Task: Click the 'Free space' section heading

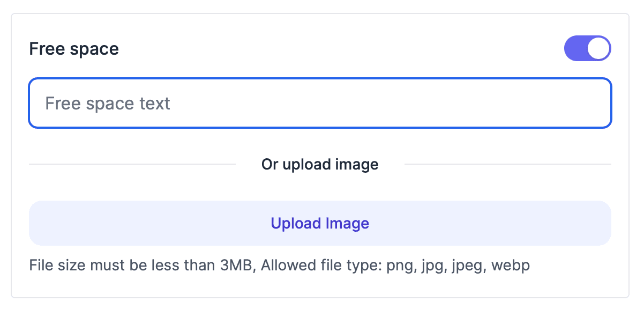Action: (74, 49)
